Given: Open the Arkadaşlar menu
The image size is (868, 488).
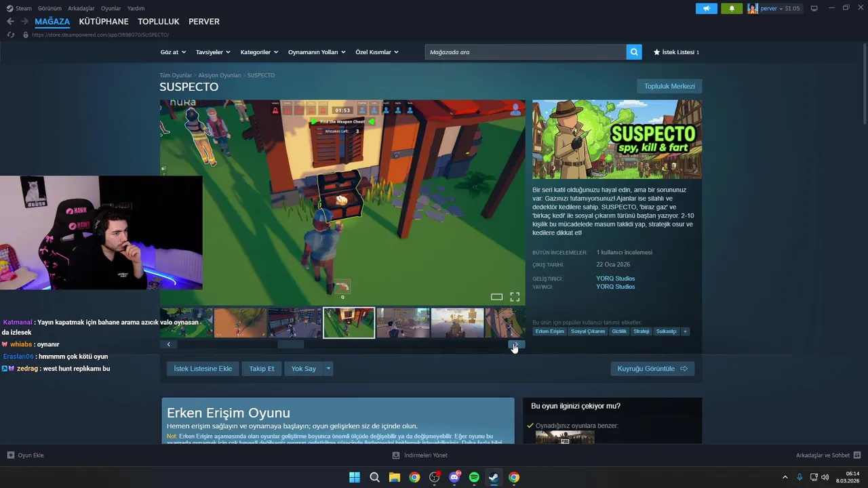Looking at the screenshot, I should (81, 8).
